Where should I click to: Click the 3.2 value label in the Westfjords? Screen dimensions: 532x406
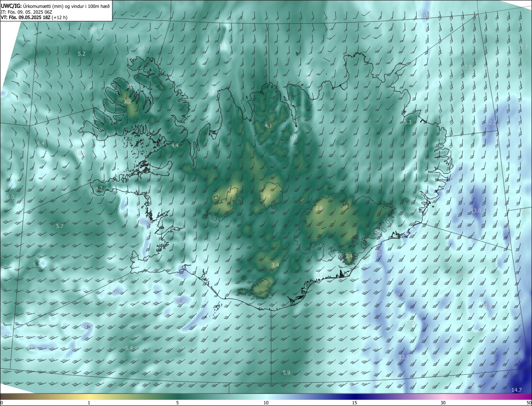point(128,101)
